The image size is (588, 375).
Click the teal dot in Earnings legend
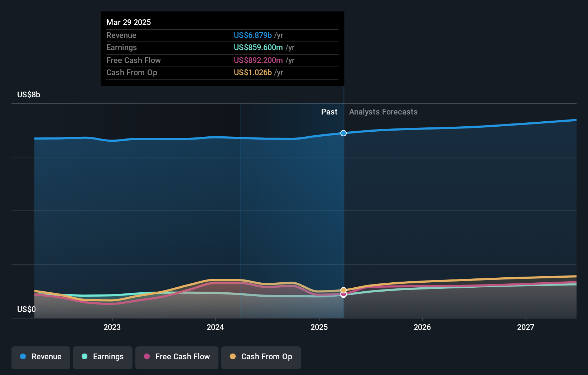[x=85, y=356]
